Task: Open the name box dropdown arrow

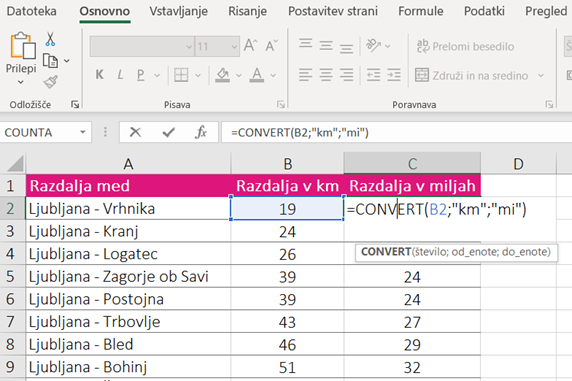Action: point(83,132)
